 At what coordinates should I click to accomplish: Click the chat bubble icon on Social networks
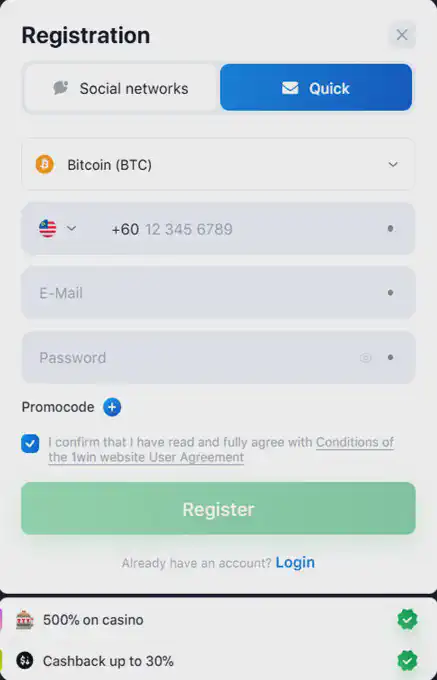(x=61, y=88)
